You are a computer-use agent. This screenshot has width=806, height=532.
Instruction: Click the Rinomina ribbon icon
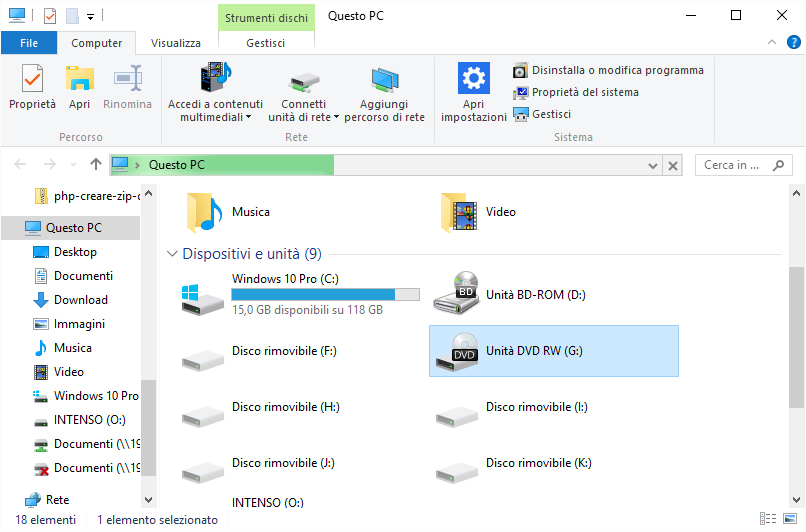(127, 79)
